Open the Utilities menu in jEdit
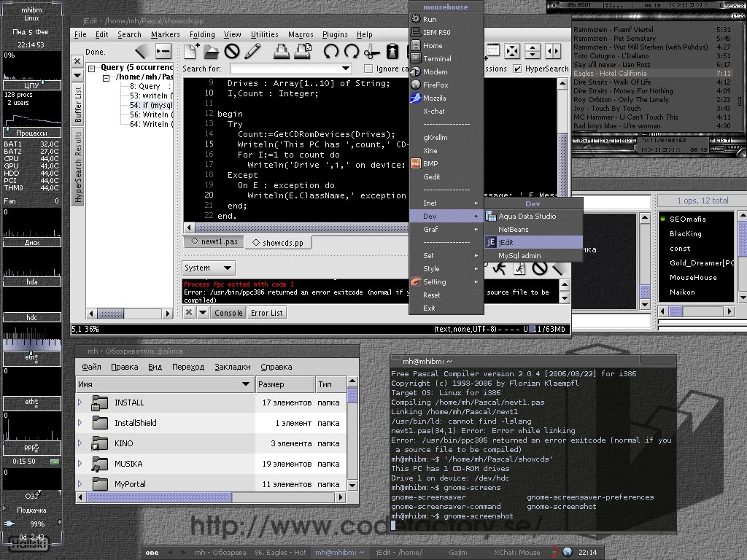Image resolution: width=747 pixels, height=560 pixels. click(x=264, y=34)
